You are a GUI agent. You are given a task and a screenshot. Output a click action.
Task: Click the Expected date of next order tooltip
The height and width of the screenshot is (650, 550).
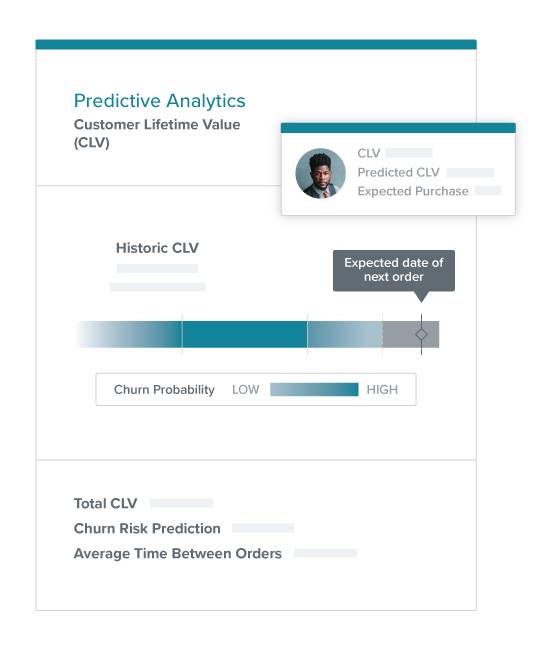pyautogui.click(x=394, y=271)
